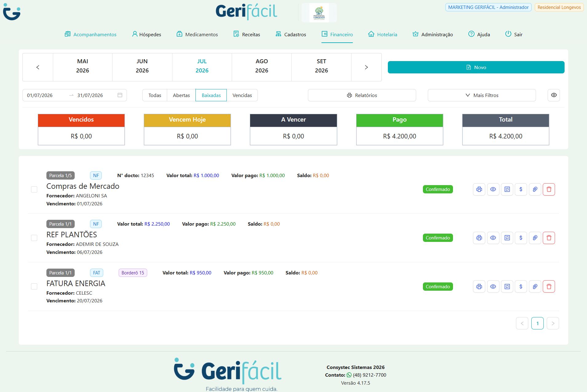Tick the FATURA ENERGIA checkbox
The height and width of the screenshot is (392, 587).
pos(34,286)
